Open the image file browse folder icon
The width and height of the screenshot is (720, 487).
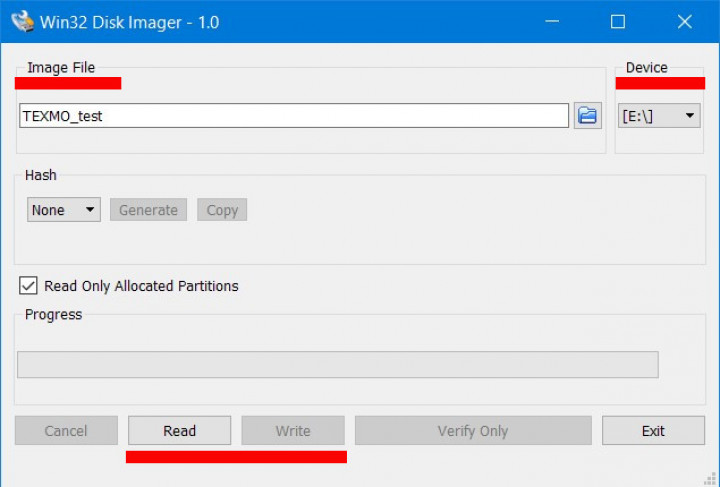coord(587,116)
